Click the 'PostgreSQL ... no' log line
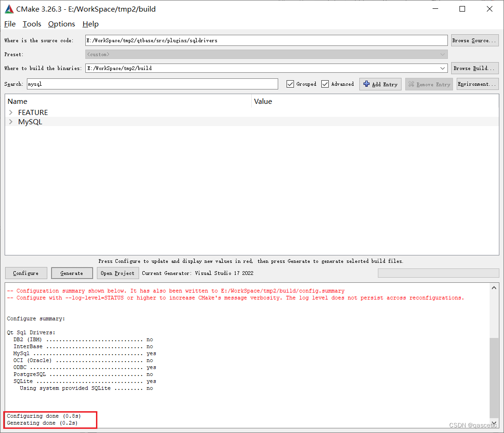This screenshot has width=504, height=433. coord(83,374)
